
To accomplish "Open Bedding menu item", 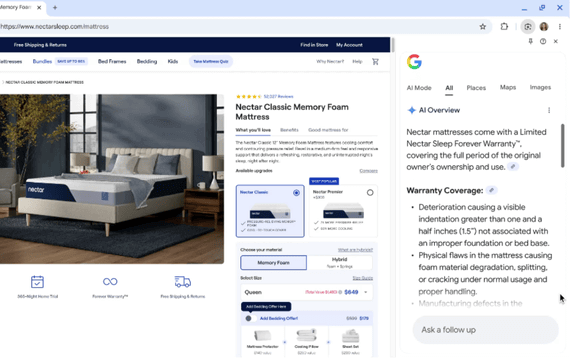I will point(147,61).
